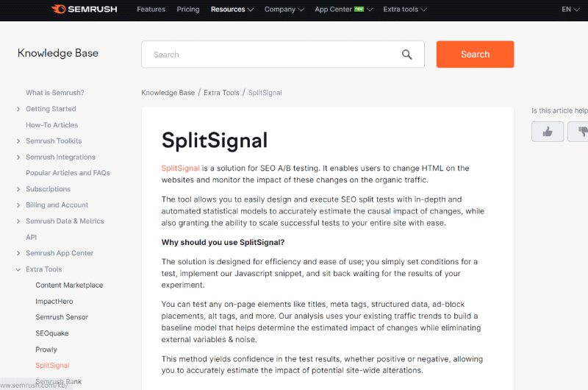Click the Knowledge Base heading
The image size is (588, 390).
(58, 53)
